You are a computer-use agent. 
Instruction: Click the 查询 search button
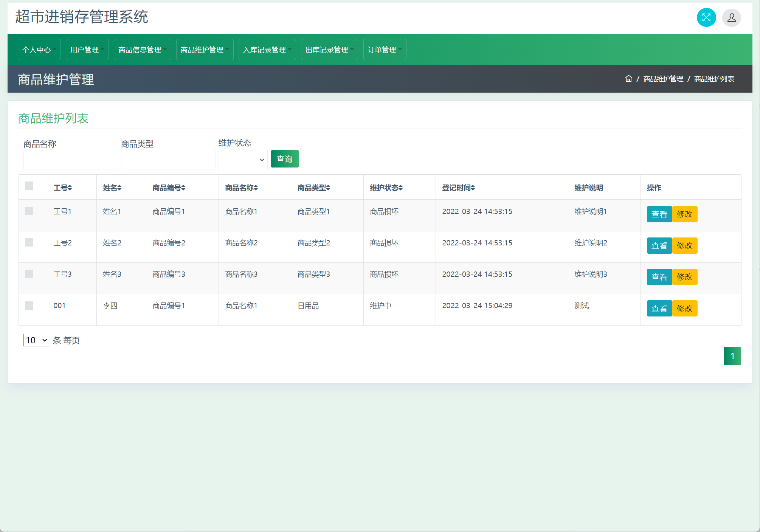coord(284,159)
